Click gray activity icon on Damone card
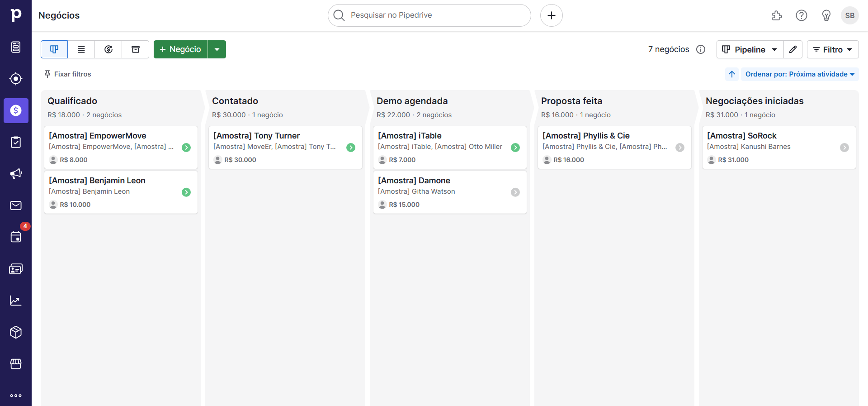 [515, 192]
